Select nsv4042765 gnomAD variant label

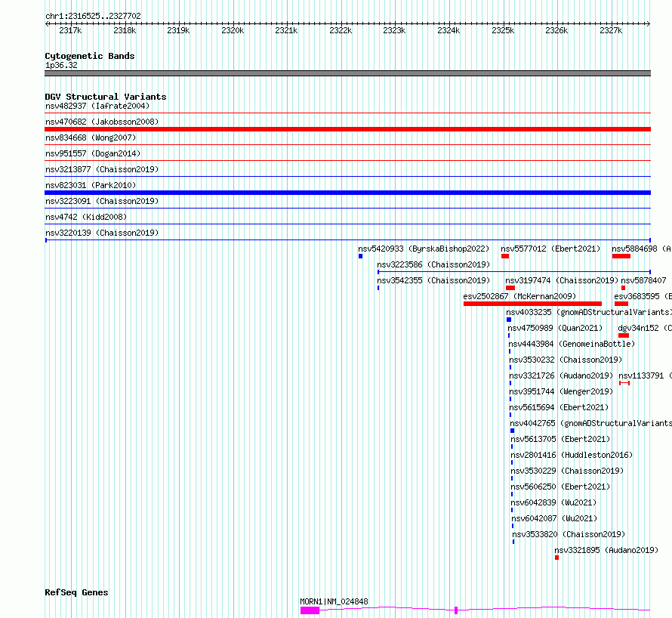(590, 423)
